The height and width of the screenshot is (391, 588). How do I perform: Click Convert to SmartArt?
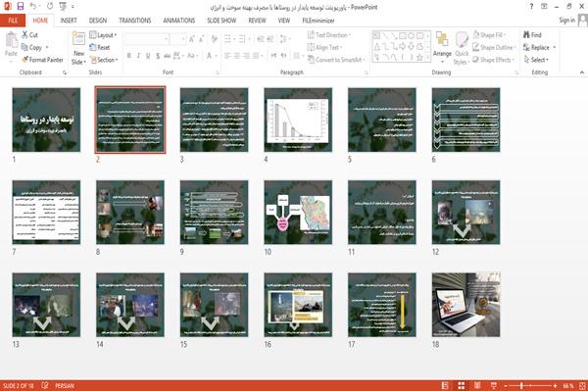tap(335, 60)
